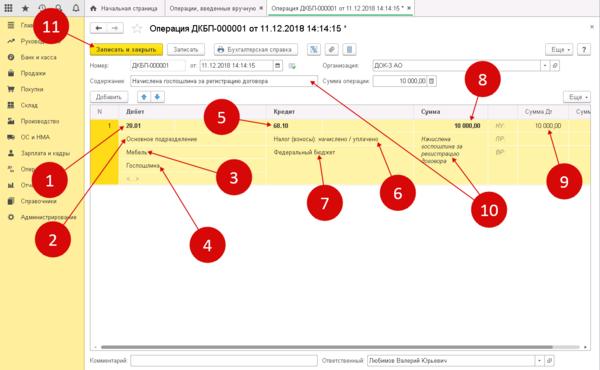Move row down with blue down arrow

(157, 97)
